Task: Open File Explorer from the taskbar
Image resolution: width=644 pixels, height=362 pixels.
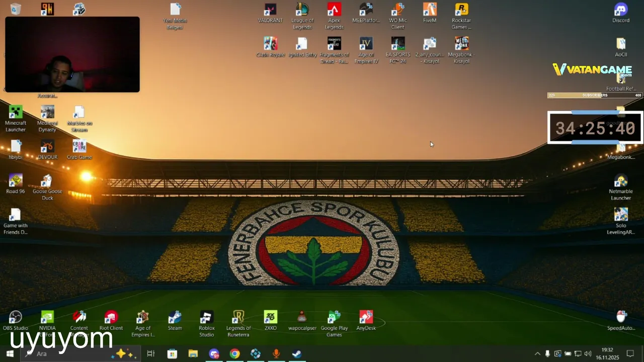Action: point(193,353)
